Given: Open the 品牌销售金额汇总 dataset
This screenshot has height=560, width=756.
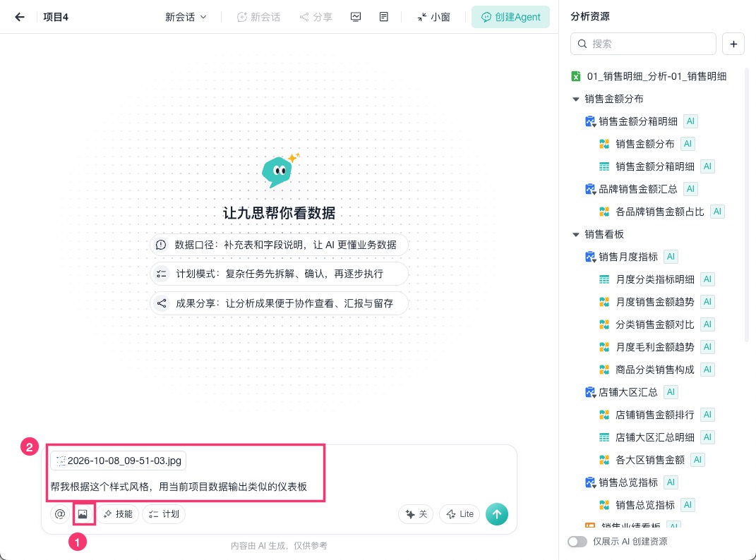Looking at the screenshot, I should coord(637,189).
